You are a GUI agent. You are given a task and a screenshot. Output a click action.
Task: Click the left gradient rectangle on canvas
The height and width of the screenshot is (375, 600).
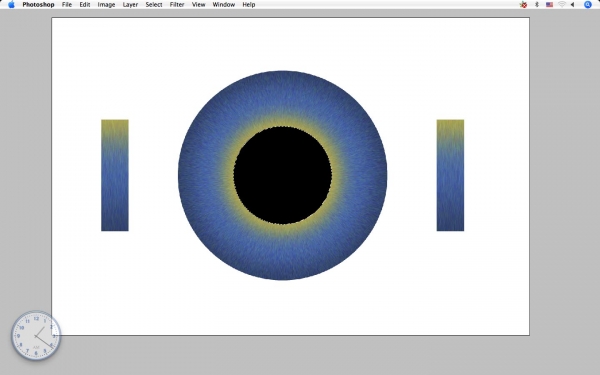tap(115, 175)
